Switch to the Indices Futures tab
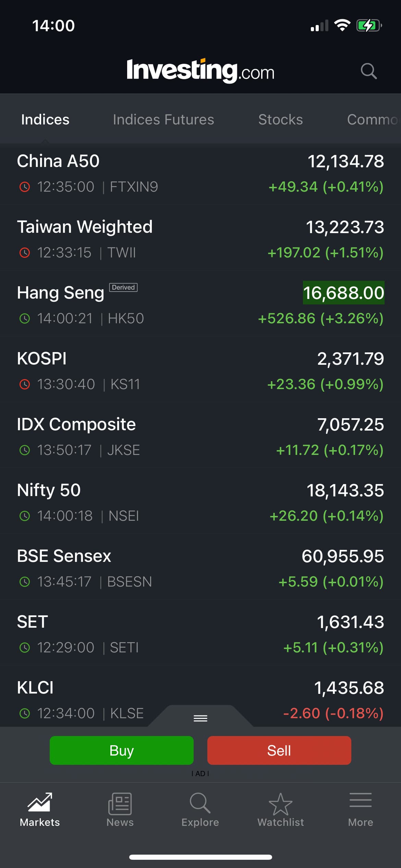This screenshot has height=868, width=401. pyautogui.click(x=163, y=120)
